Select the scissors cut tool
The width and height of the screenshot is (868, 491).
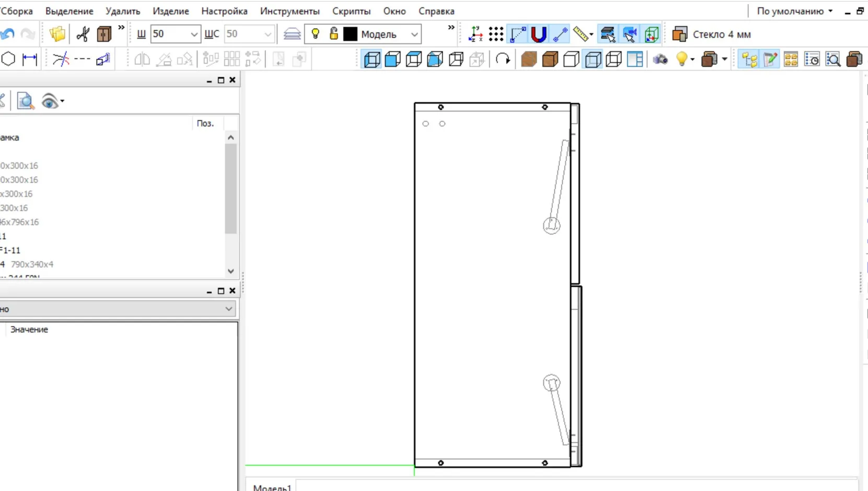coord(83,34)
